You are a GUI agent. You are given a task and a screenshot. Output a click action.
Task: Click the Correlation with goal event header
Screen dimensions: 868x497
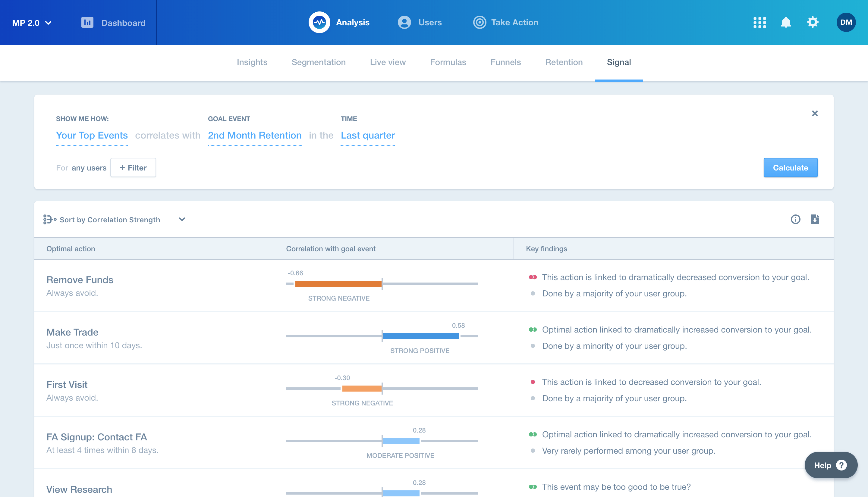pyautogui.click(x=331, y=249)
